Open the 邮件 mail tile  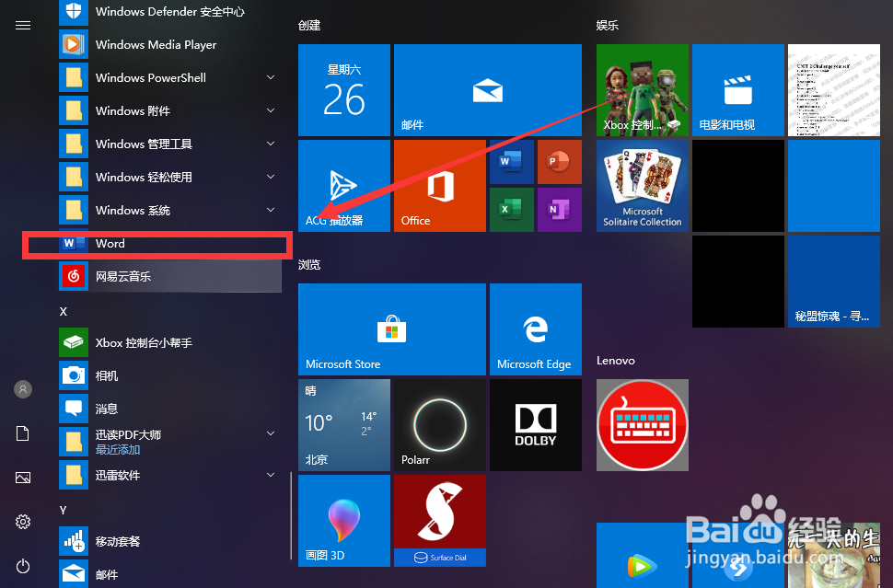pos(488,90)
